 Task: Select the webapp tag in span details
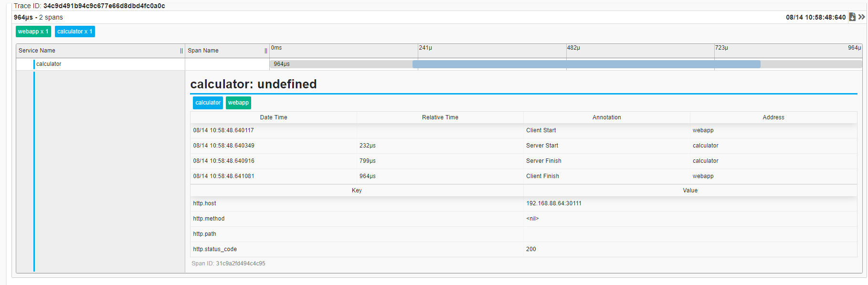(x=238, y=103)
